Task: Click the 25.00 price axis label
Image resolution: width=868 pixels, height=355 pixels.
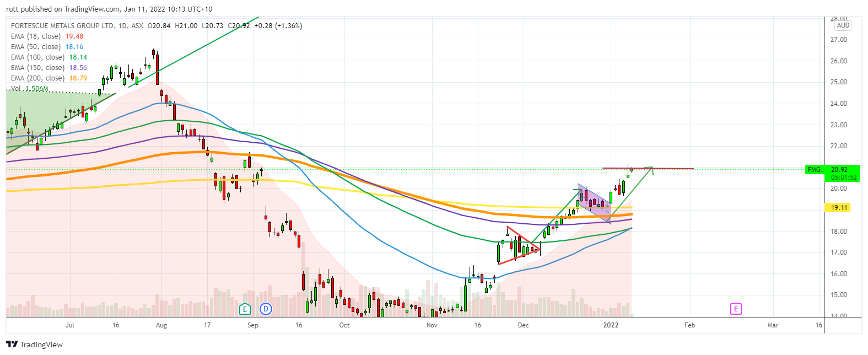Action: coord(839,82)
